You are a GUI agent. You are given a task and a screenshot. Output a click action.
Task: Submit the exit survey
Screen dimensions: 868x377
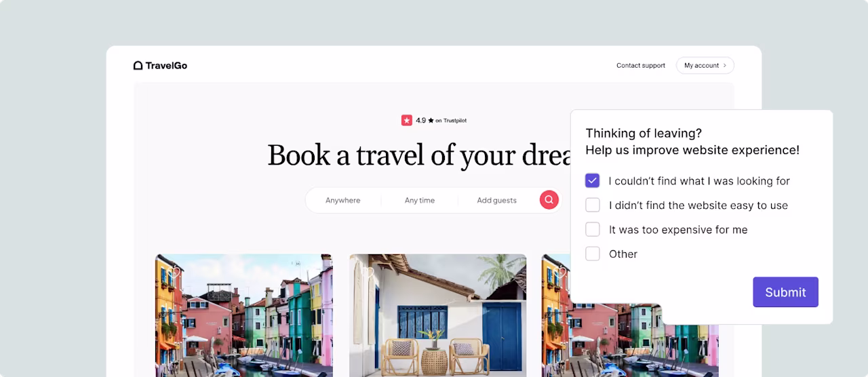pyautogui.click(x=785, y=292)
